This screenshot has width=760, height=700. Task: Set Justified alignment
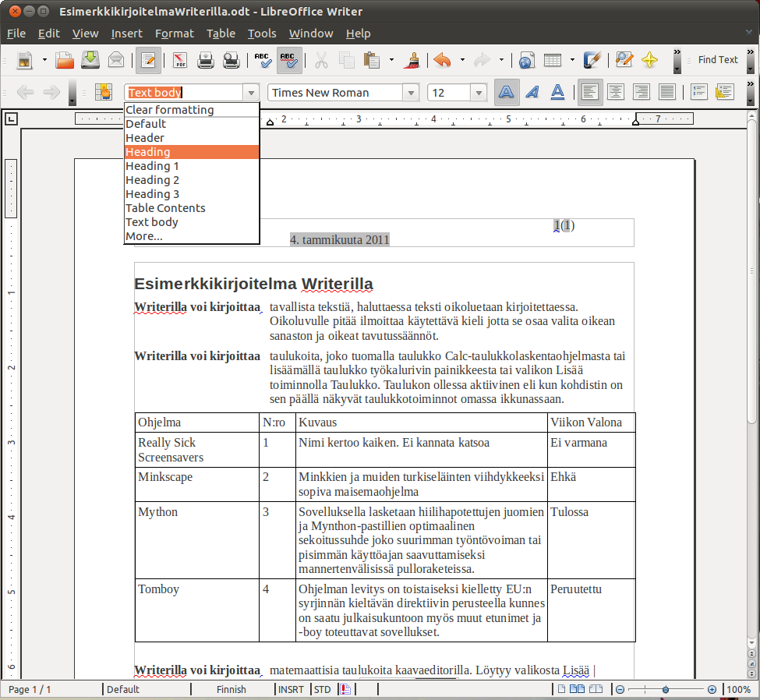click(667, 92)
